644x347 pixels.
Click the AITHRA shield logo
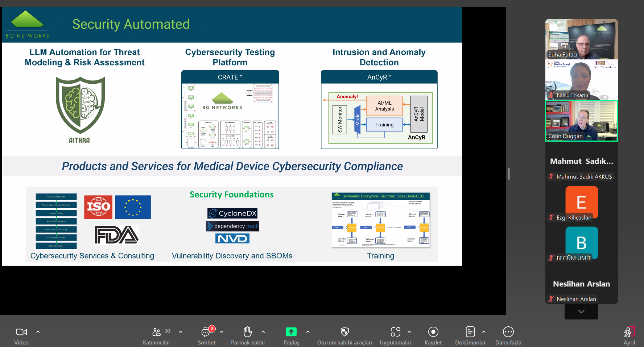click(80, 110)
